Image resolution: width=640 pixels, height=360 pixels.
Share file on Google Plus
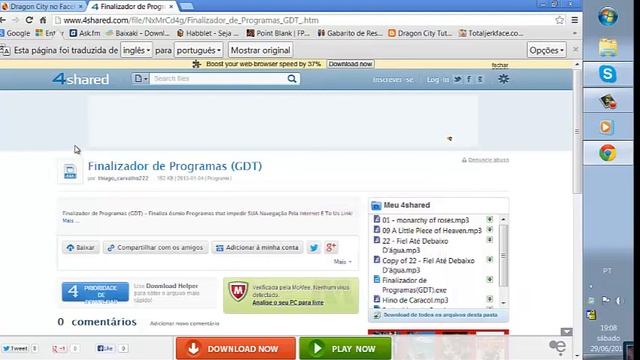tap(331, 247)
